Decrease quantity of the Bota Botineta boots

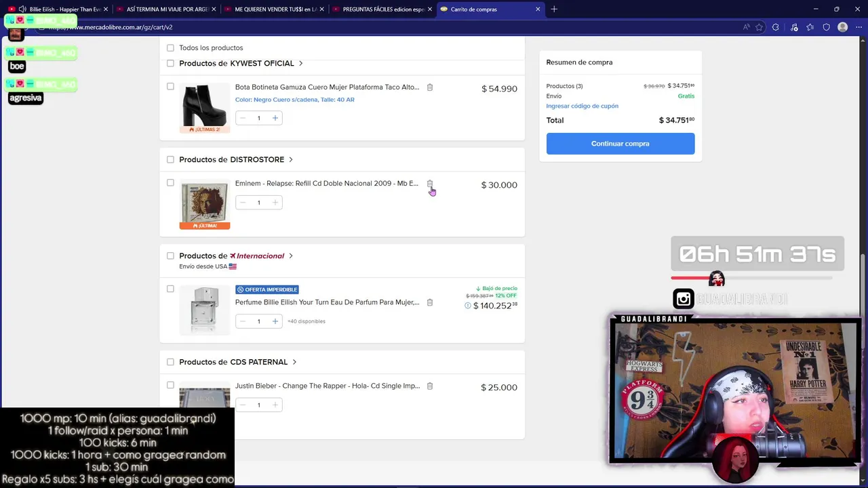click(243, 118)
